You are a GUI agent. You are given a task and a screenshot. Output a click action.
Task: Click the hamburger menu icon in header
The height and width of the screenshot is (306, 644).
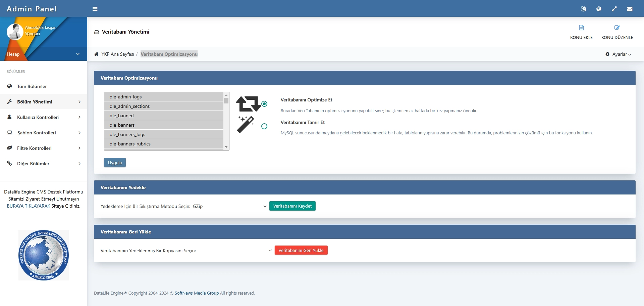95,9
